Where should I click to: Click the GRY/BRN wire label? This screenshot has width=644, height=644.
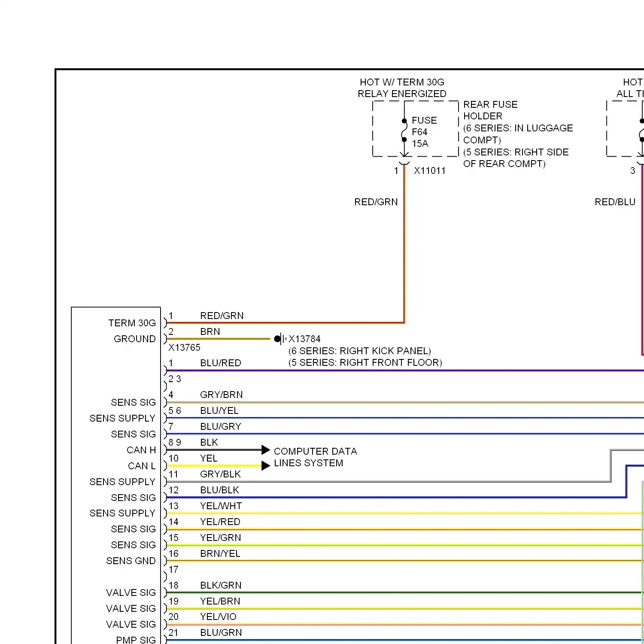pyautogui.click(x=221, y=395)
